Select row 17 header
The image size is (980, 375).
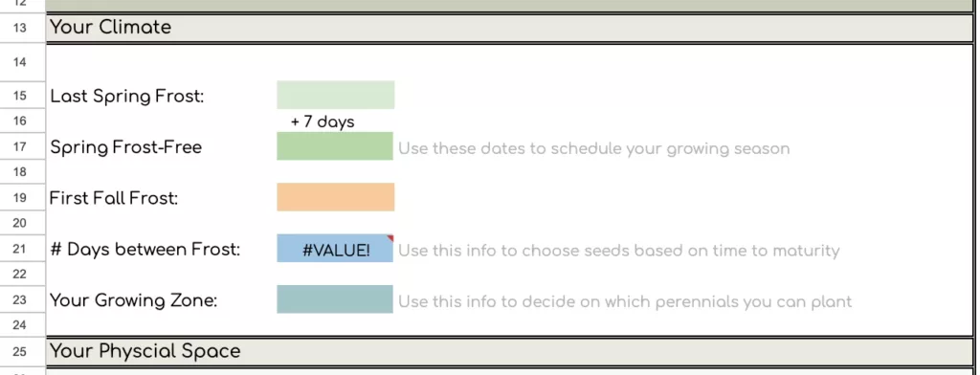(x=19, y=147)
